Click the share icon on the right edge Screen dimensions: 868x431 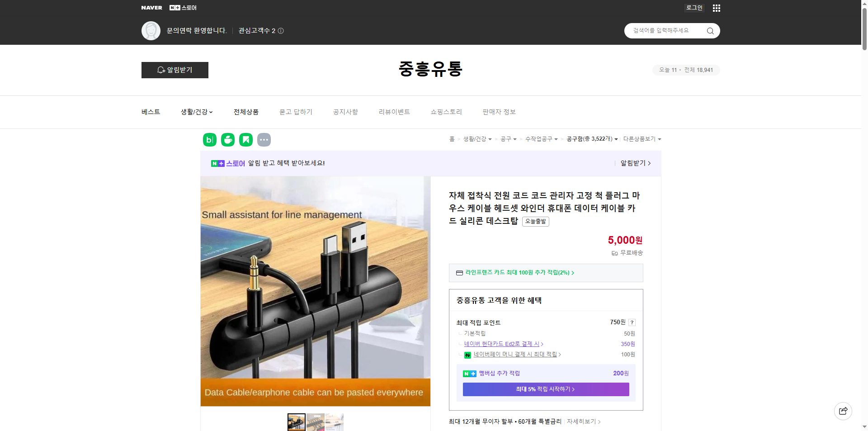pos(843,411)
